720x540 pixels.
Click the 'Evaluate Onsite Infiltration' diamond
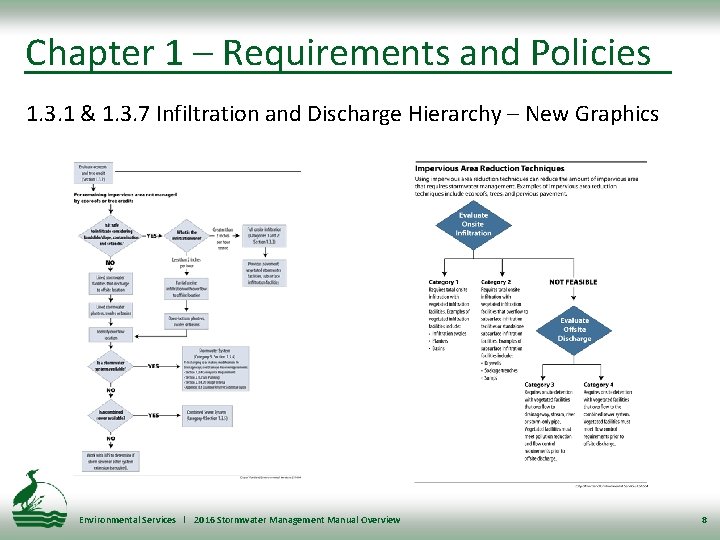(473, 225)
